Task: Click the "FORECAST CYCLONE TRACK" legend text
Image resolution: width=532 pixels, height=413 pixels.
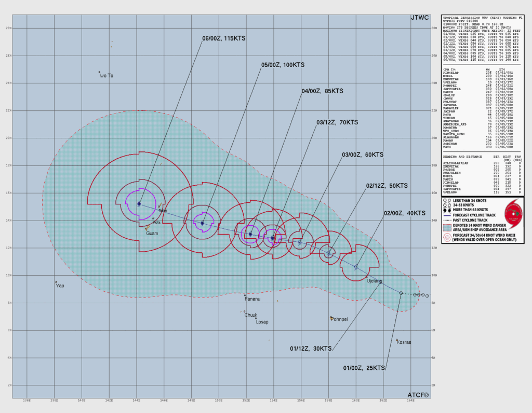Action: pyautogui.click(x=474, y=215)
